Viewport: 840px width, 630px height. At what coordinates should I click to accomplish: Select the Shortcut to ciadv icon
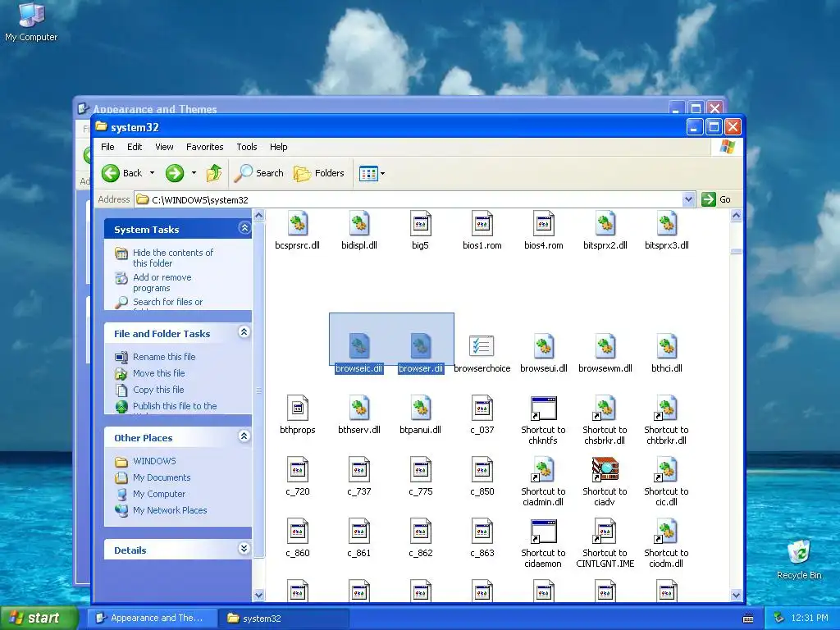click(605, 469)
